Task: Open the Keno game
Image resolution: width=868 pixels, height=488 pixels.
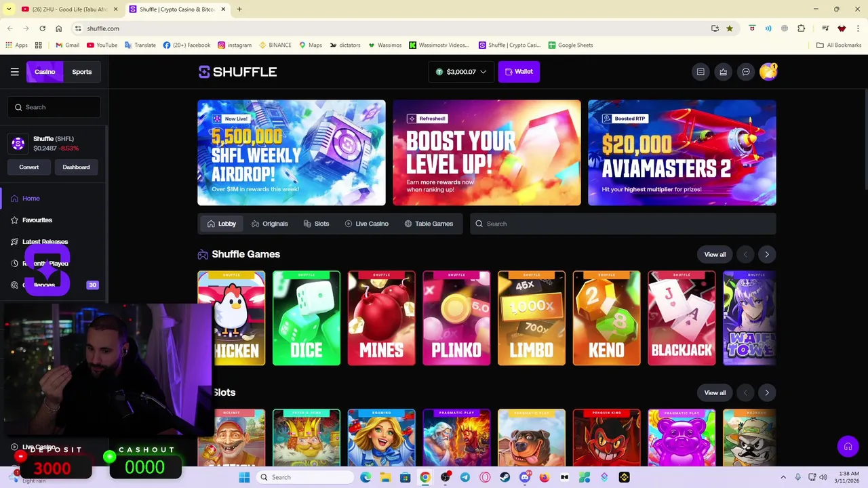Action: [607, 318]
